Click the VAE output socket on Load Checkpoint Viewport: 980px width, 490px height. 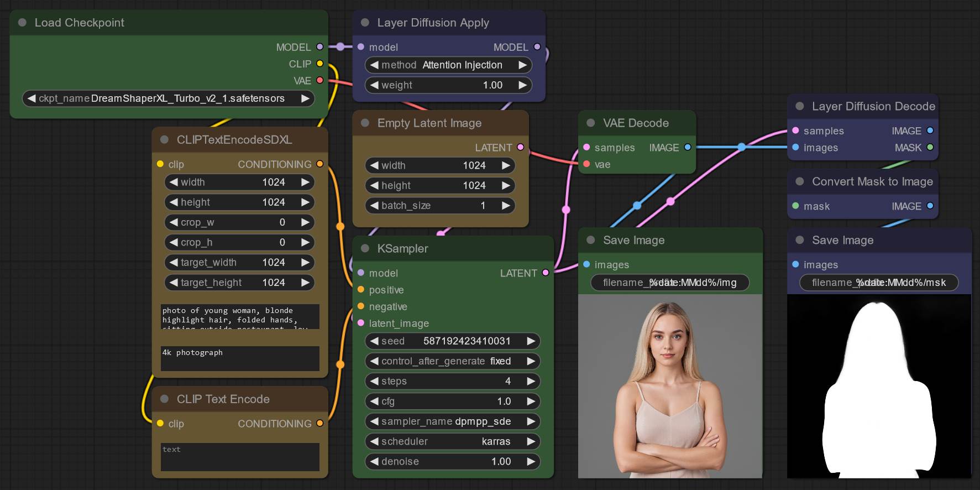pos(319,80)
